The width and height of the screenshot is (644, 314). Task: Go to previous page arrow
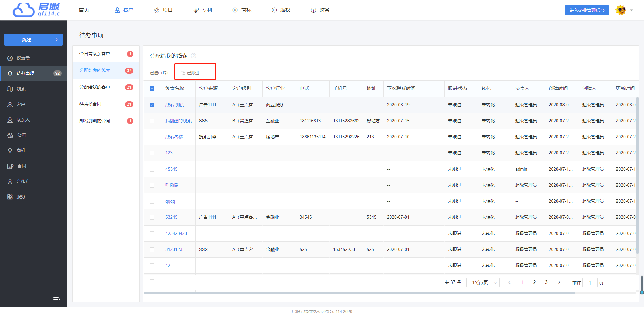(x=509, y=282)
